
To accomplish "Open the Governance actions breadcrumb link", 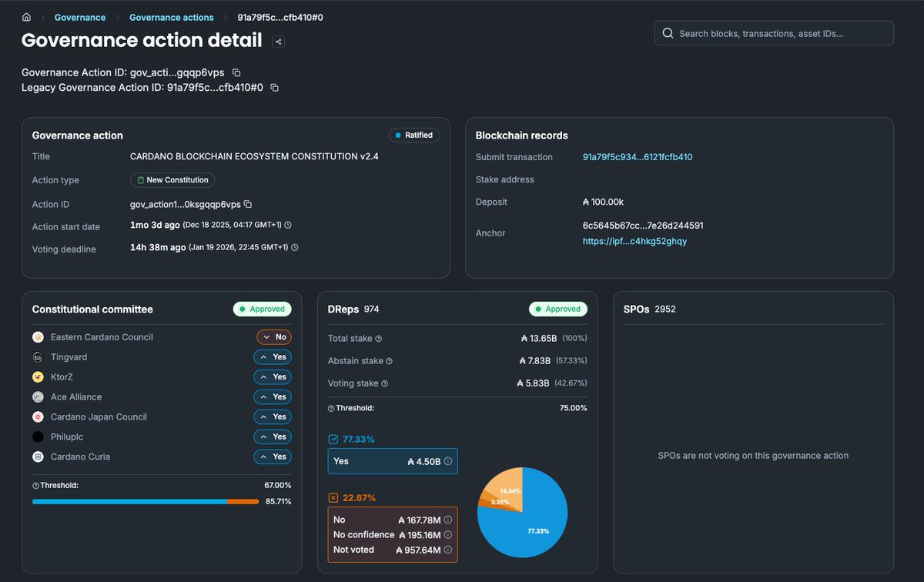I will coord(172,17).
